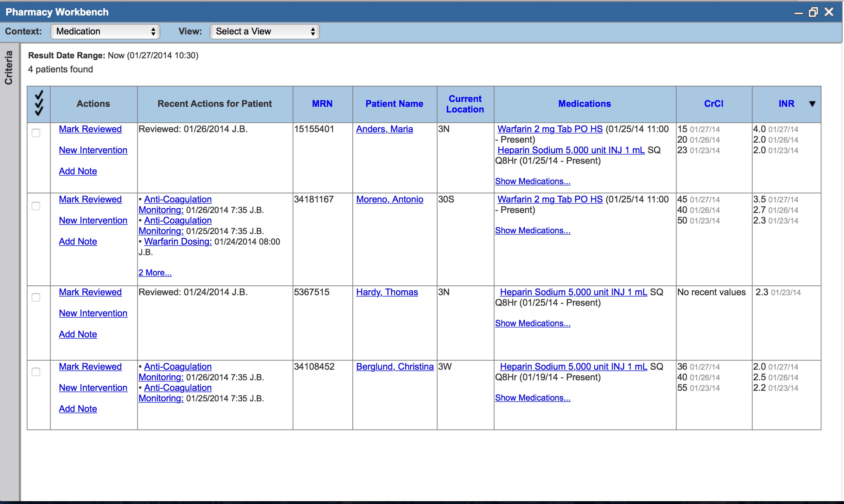Close the Pharmacy Workbench window

(x=829, y=12)
